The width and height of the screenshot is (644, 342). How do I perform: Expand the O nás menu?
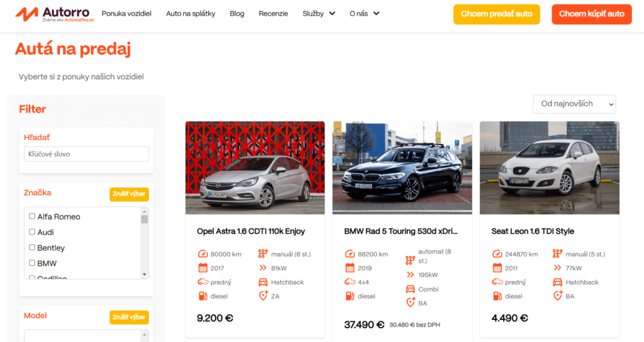(364, 14)
